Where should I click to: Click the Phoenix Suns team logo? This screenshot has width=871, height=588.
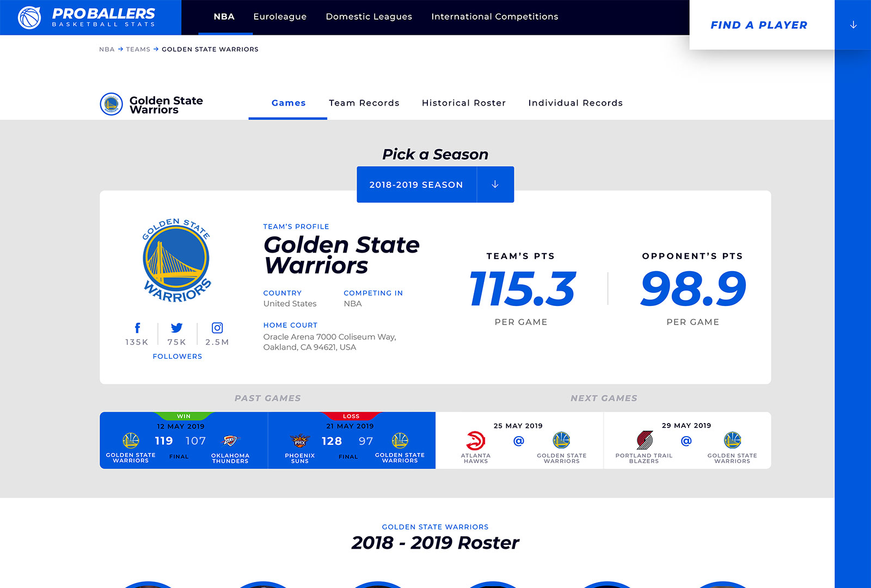[x=299, y=440]
